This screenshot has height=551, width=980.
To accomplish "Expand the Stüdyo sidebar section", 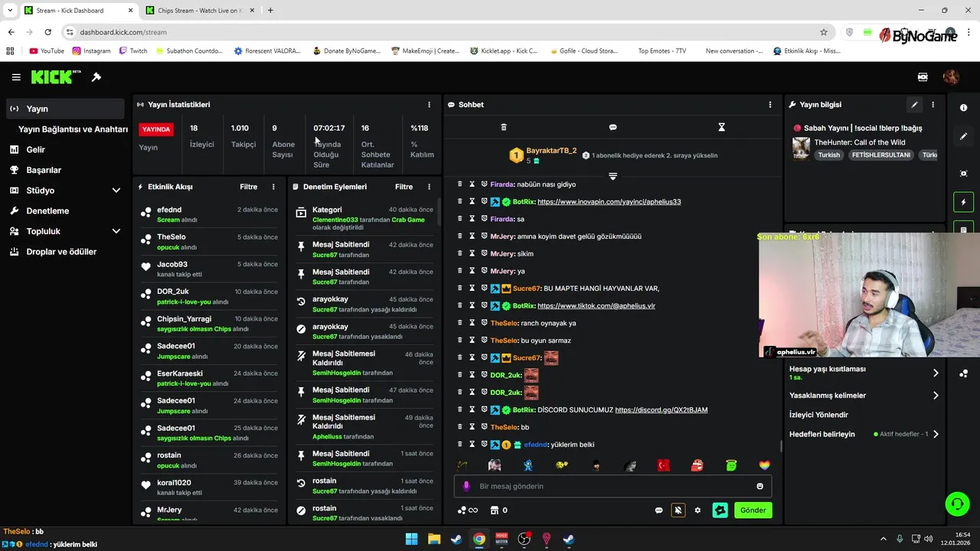I will coord(116,191).
